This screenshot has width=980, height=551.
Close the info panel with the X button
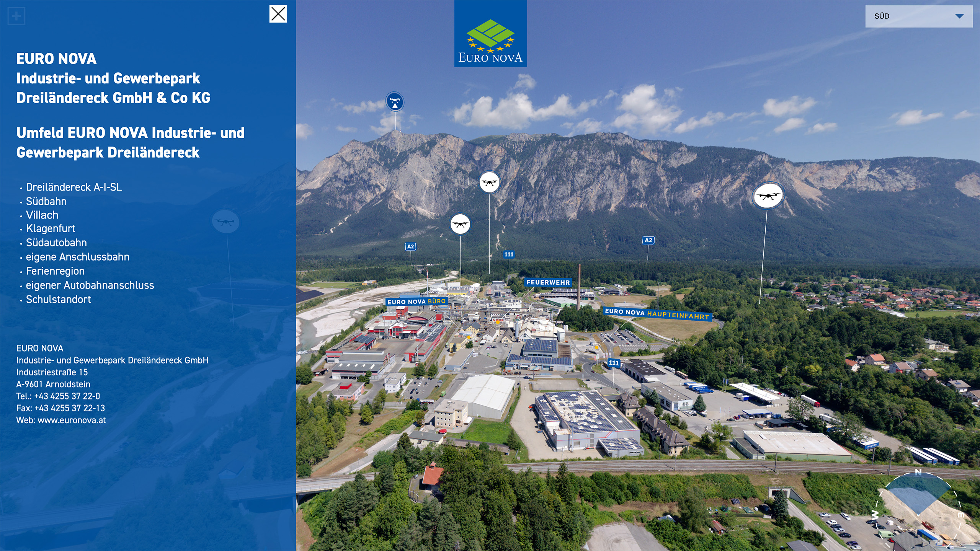[278, 14]
